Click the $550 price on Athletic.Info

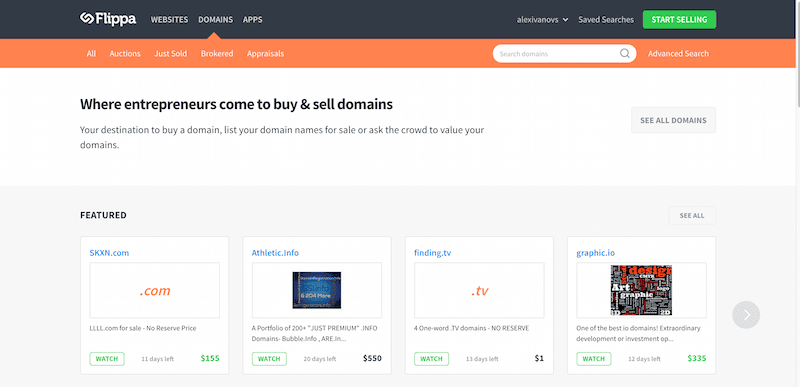[x=372, y=358]
